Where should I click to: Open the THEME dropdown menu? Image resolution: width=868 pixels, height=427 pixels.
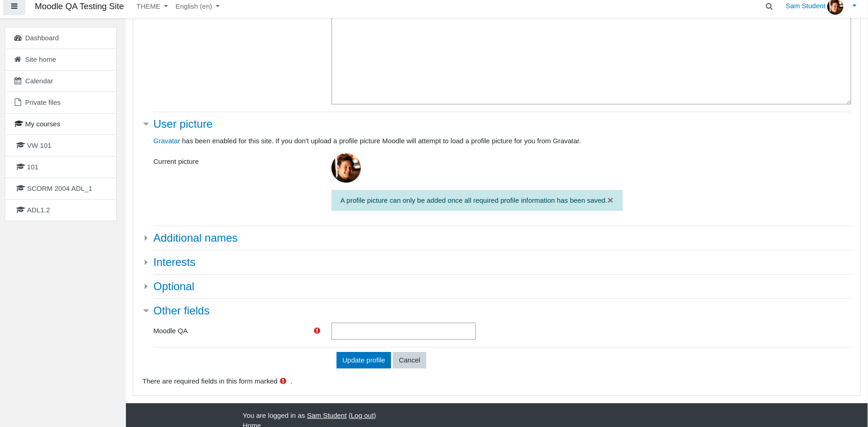click(x=152, y=6)
